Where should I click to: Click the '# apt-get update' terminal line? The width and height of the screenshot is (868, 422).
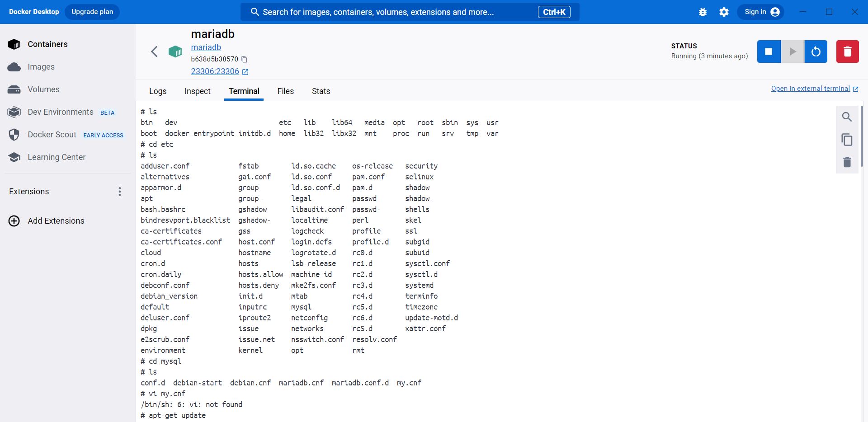pos(173,415)
